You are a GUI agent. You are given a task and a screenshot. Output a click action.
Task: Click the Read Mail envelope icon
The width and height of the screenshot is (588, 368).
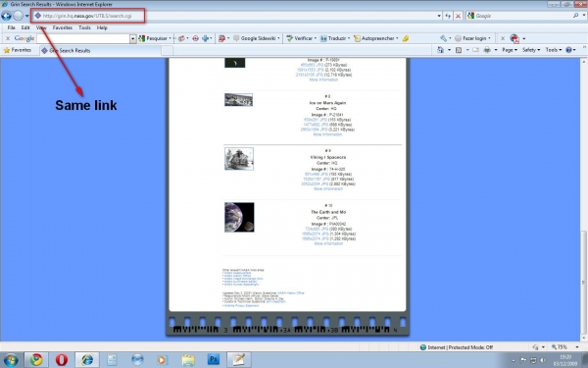[475, 50]
